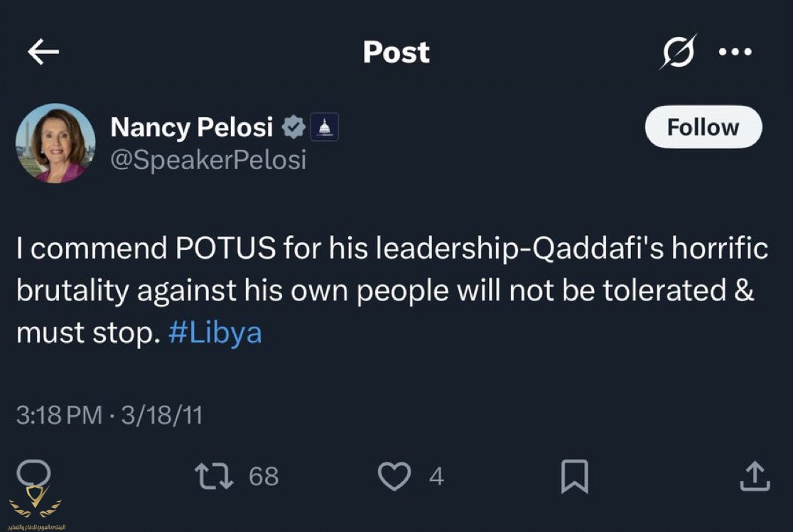793x532 pixels.
Task: Share the post via upload arrow icon
Action: [754, 477]
